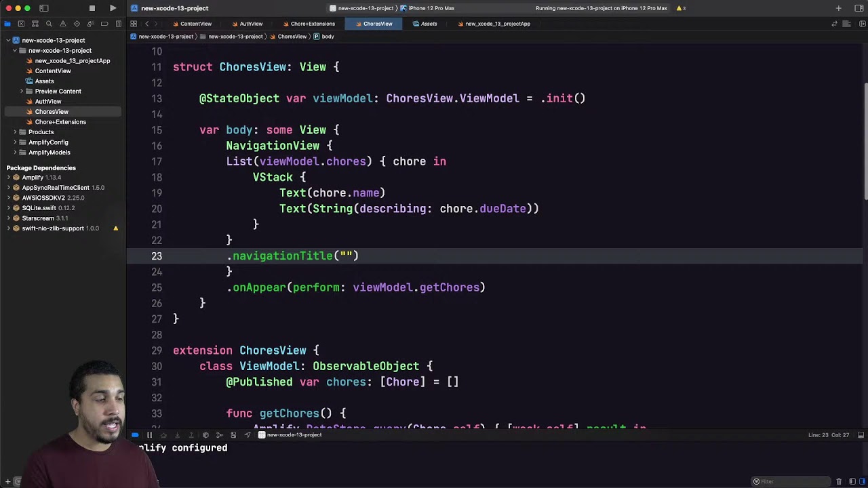Open the Breakpoint navigator icon
The height and width of the screenshot is (488, 868).
tap(104, 24)
